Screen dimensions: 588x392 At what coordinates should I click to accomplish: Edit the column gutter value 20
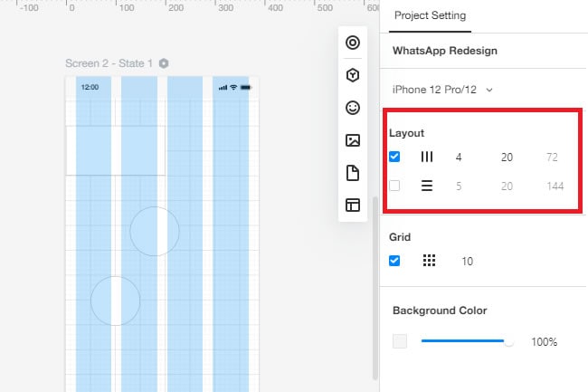(x=507, y=158)
